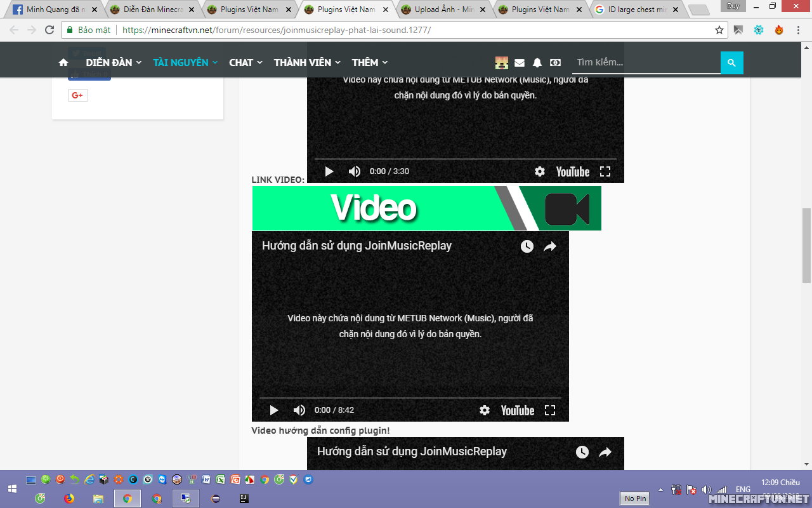This screenshot has height=508, width=812.
Task: Click the page vertical scrollbar thumb
Action: (807, 246)
